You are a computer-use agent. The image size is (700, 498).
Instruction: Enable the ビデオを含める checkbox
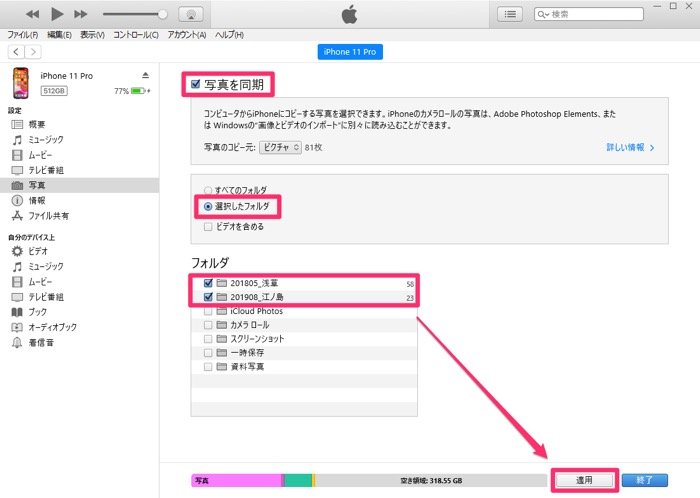208,227
